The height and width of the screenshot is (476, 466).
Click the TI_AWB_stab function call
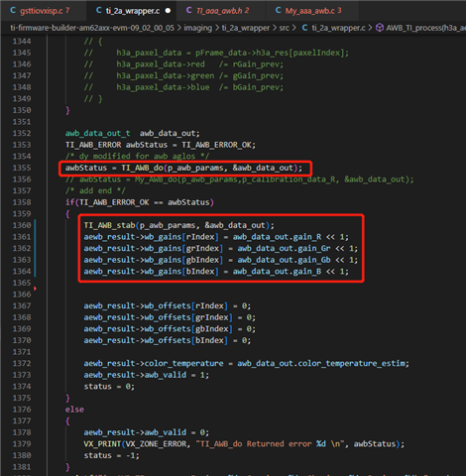click(109, 225)
